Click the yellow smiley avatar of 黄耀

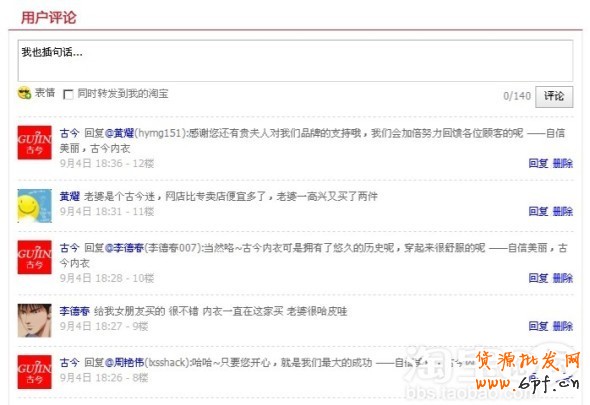35,206
